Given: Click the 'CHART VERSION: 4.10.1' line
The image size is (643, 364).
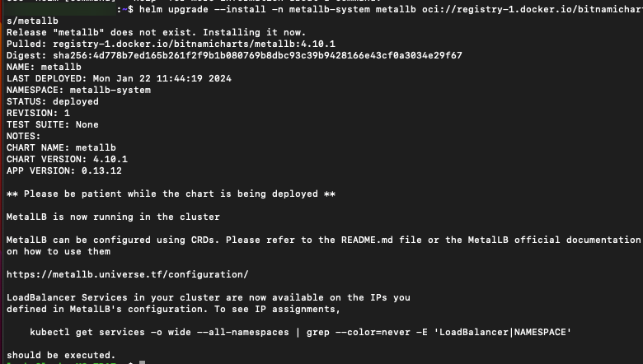Looking at the screenshot, I should [67, 159].
